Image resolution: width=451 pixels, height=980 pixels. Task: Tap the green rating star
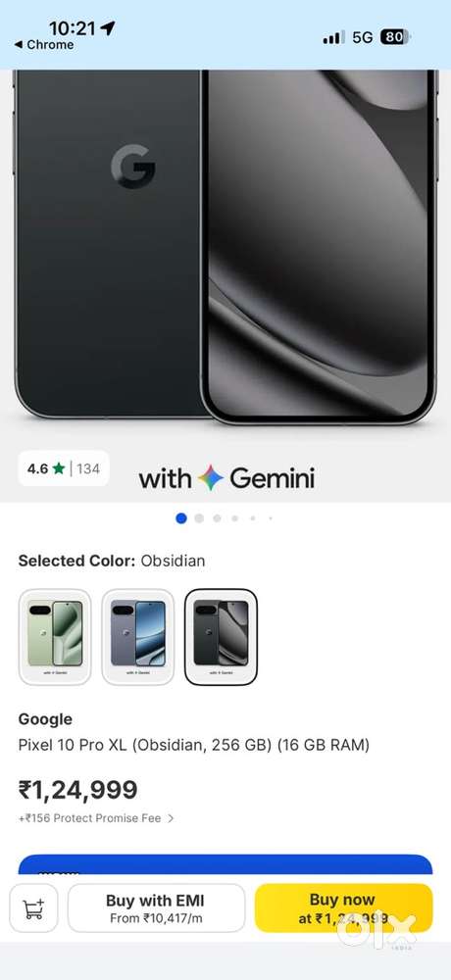point(59,468)
